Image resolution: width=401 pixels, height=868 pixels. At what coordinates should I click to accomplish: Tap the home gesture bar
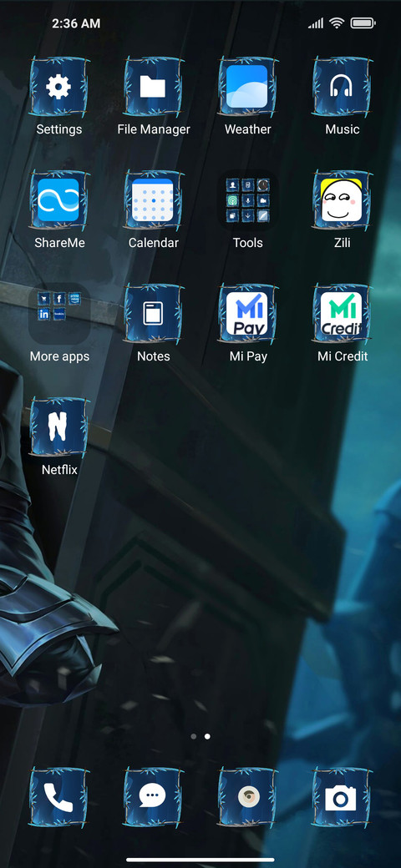(x=200, y=860)
